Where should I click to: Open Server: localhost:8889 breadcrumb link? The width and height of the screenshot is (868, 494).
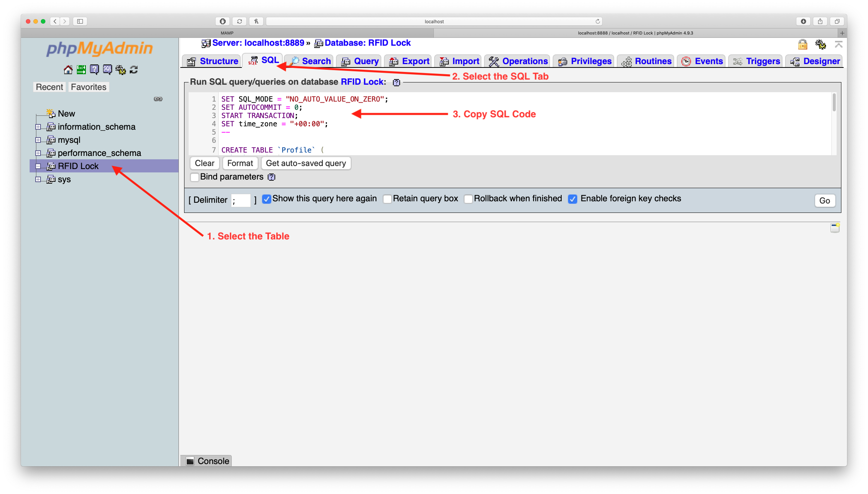point(258,43)
